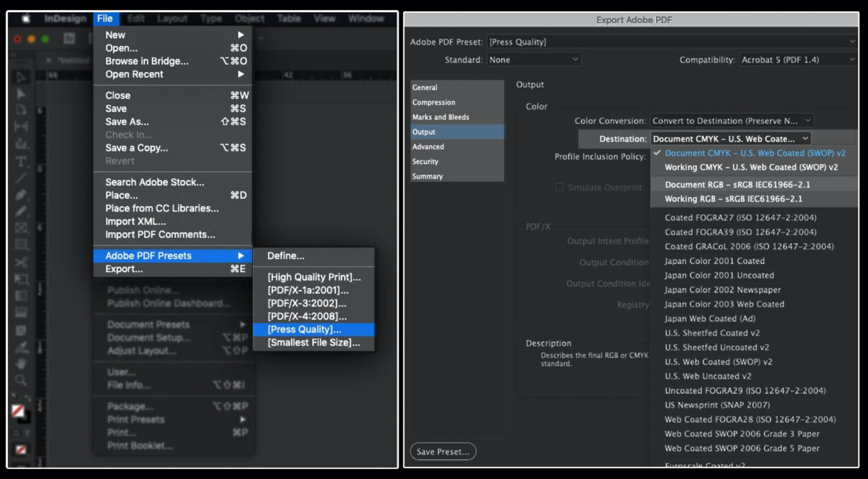Select the Zoom magnifier tool
The width and height of the screenshot is (868, 479).
[21, 381]
